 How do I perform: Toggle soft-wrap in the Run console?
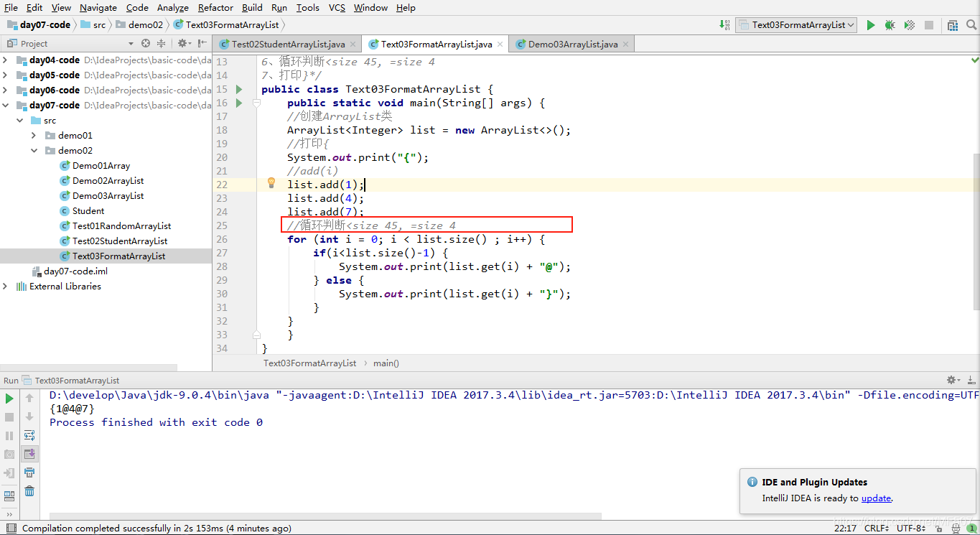29,435
